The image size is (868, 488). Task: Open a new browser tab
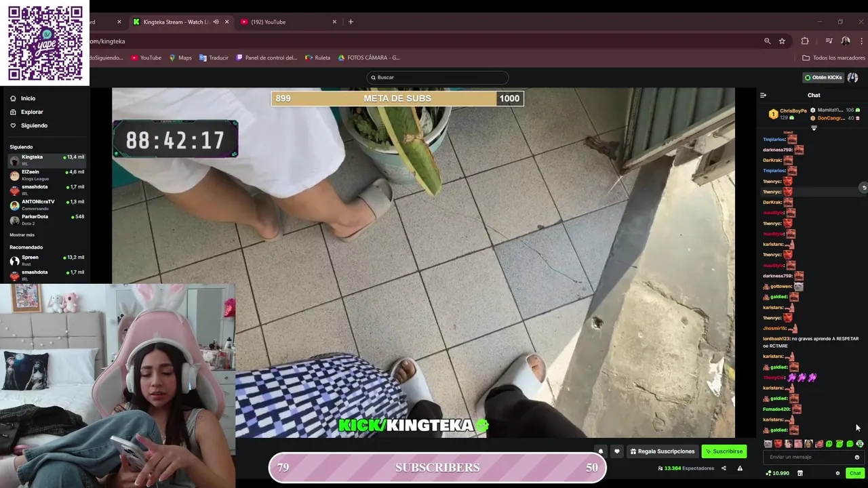point(351,22)
